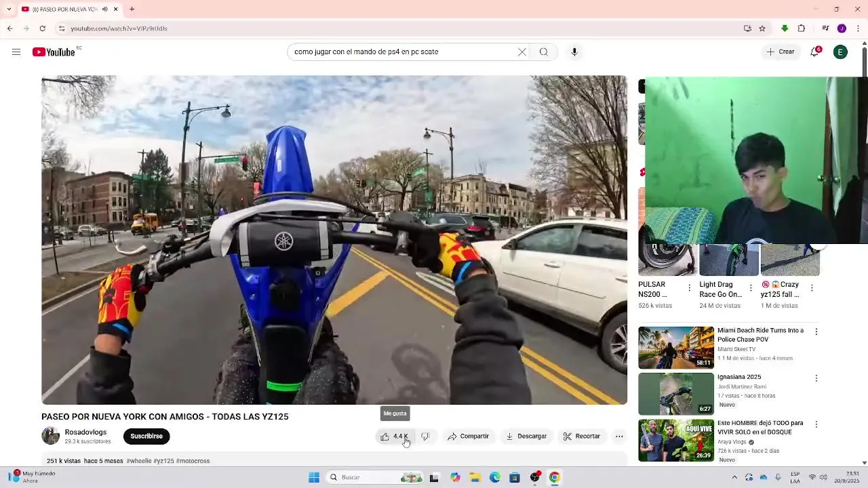Image resolution: width=868 pixels, height=488 pixels.
Task: Close the YouTube browser tab
Action: pyautogui.click(x=115, y=9)
